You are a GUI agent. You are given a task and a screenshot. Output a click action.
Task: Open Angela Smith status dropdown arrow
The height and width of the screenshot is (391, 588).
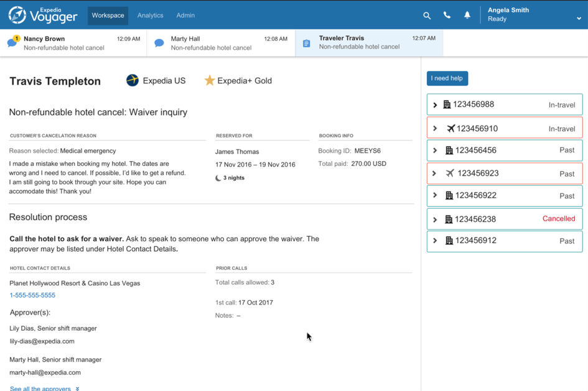pos(579,19)
